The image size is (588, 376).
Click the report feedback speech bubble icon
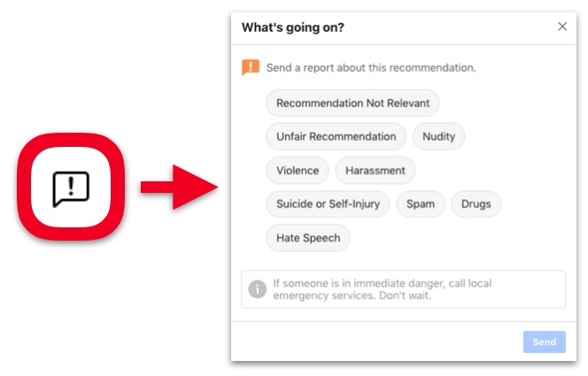pyautogui.click(x=71, y=188)
